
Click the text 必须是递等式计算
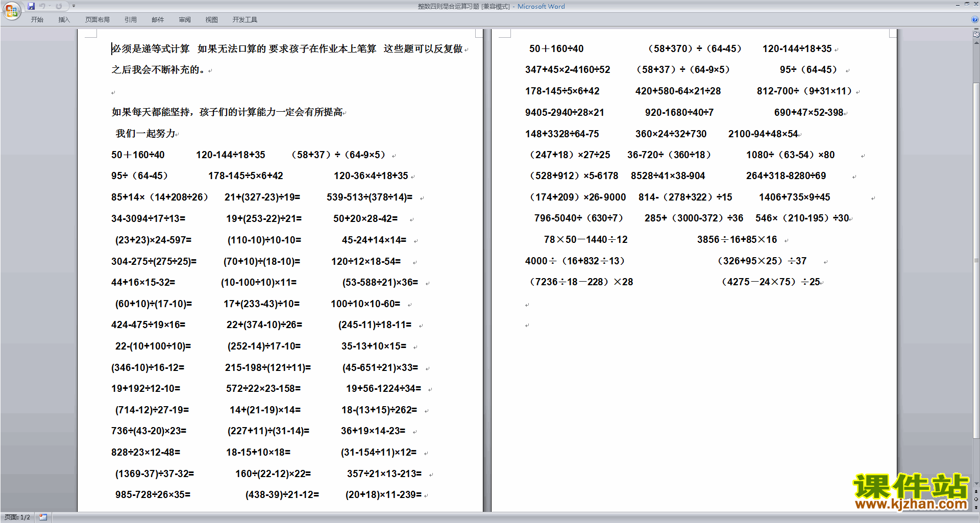pyautogui.click(x=151, y=49)
